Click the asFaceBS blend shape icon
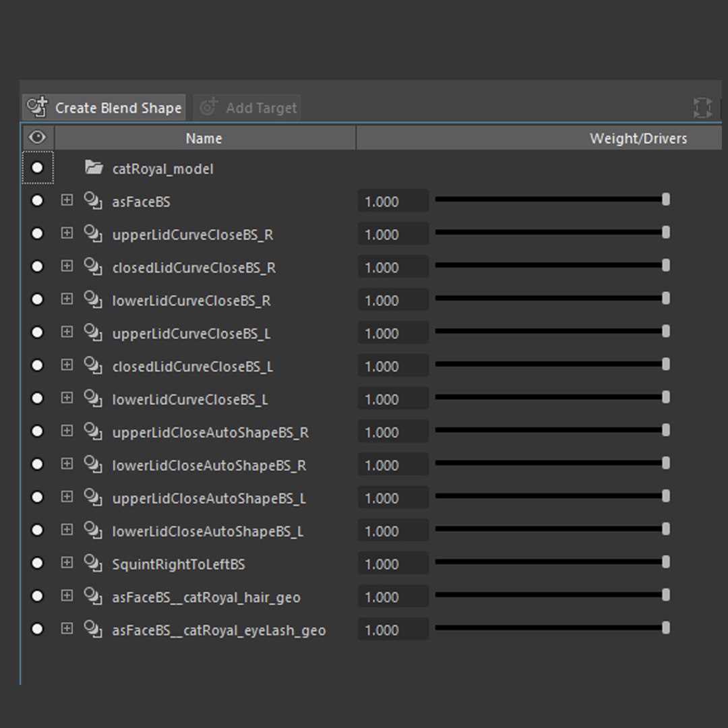The height and width of the screenshot is (728, 728). click(93, 201)
